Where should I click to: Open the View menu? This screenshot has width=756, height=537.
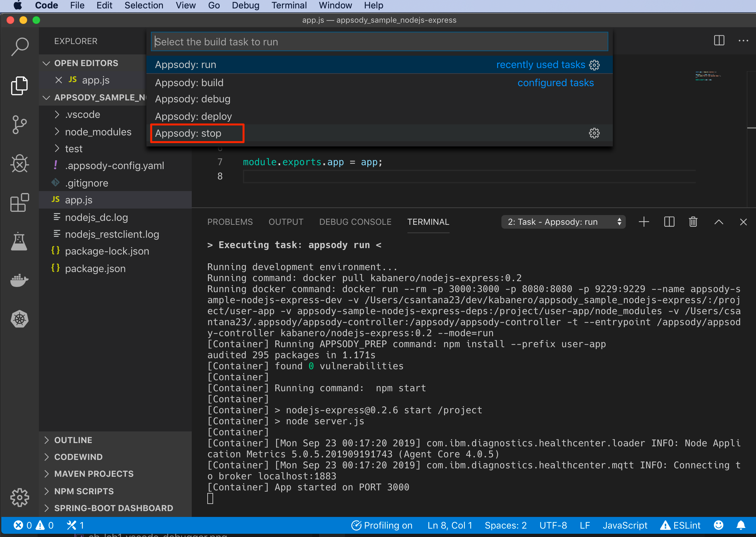[x=186, y=6]
